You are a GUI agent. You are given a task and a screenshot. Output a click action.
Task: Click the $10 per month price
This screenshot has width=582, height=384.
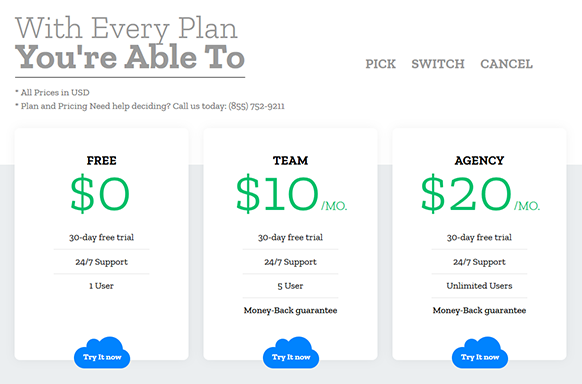[x=291, y=194]
